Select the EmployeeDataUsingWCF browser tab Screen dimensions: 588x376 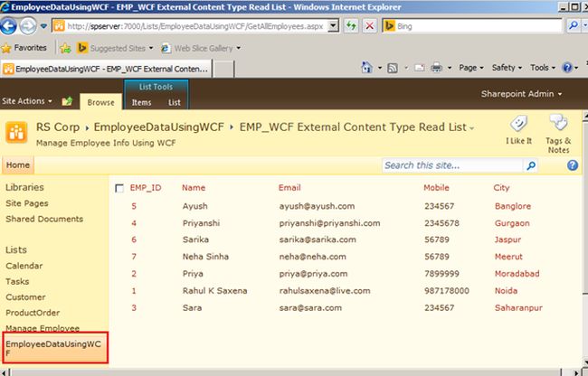(x=106, y=69)
